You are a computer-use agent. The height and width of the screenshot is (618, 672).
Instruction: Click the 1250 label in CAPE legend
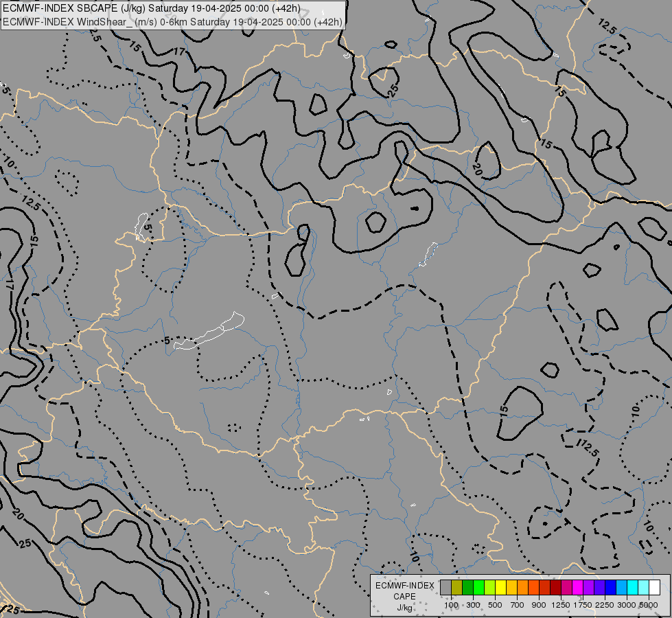point(561,605)
